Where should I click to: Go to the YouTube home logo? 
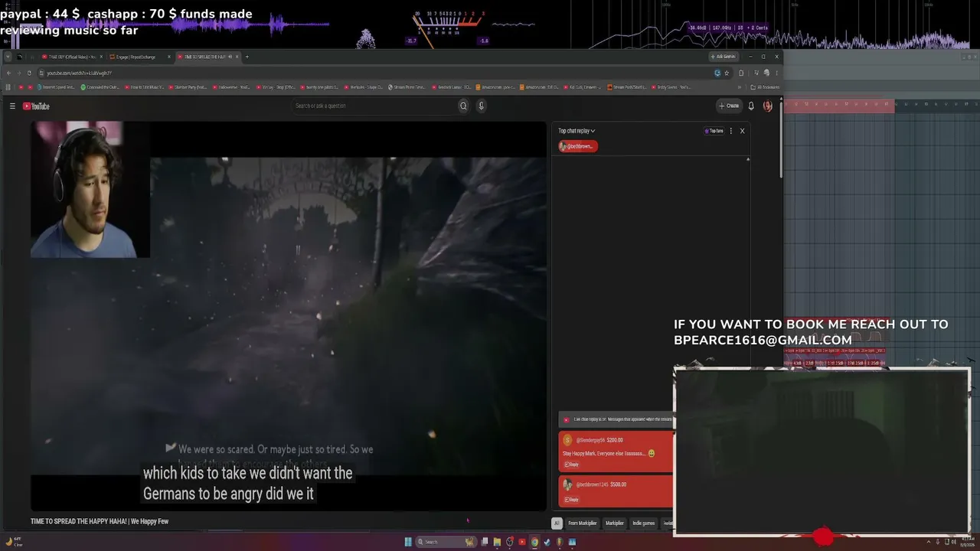point(36,106)
